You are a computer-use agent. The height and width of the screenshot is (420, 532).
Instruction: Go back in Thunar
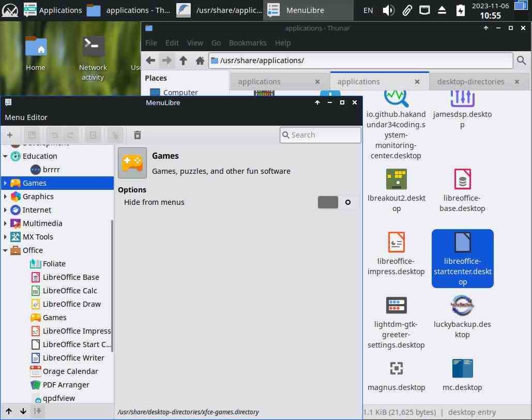(x=150, y=61)
